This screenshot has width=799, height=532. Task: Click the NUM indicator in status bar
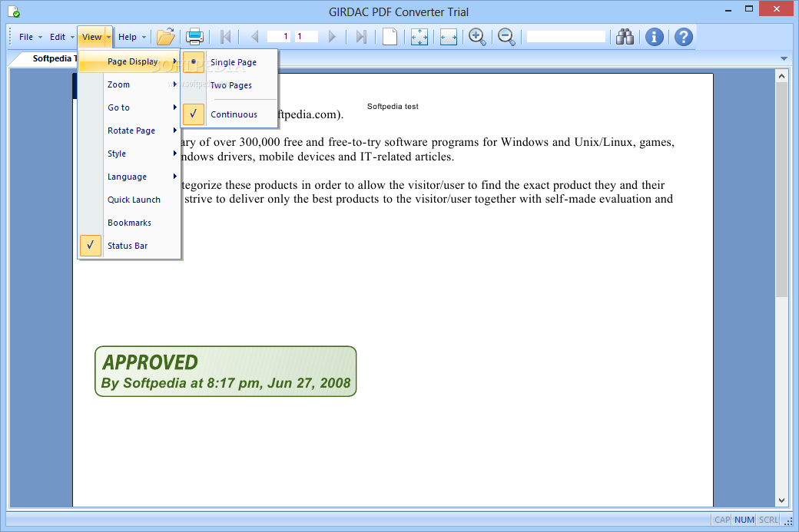[x=744, y=520]
